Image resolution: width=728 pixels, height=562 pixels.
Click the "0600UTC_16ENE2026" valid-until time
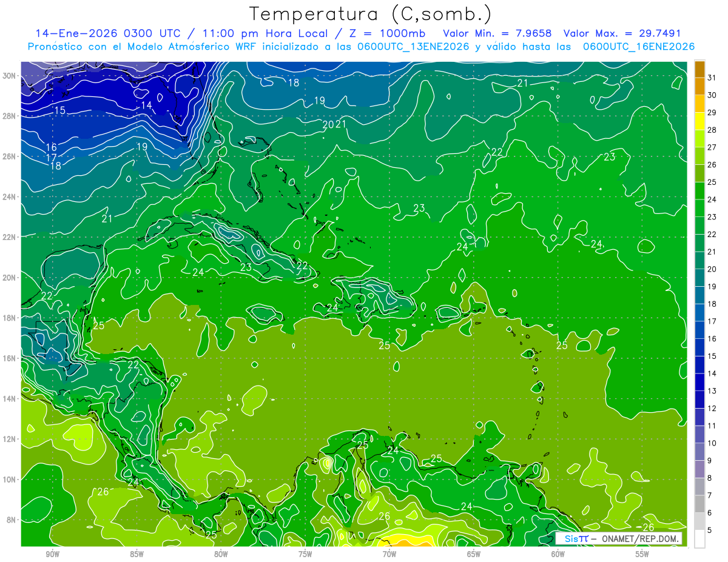[639, 47]
